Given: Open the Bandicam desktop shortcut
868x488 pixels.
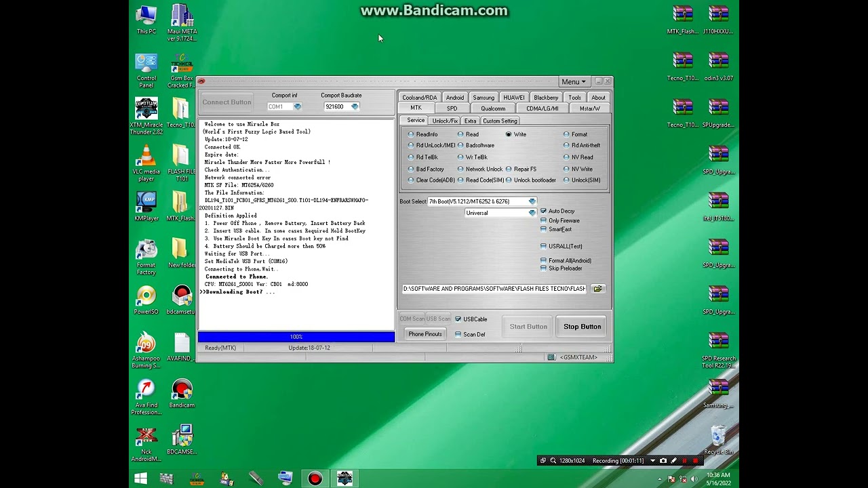Looking at the screenshot, I should pos(182,394).
